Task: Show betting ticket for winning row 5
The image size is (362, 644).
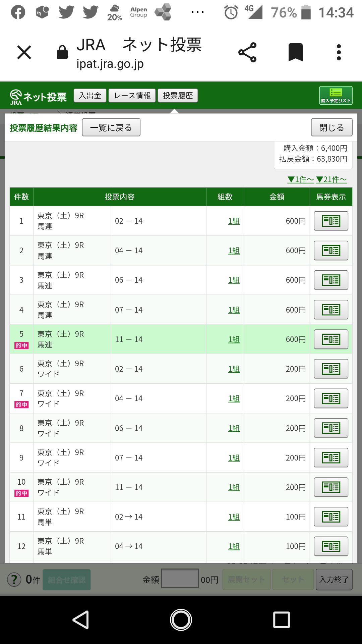Action: click(331, 339)
